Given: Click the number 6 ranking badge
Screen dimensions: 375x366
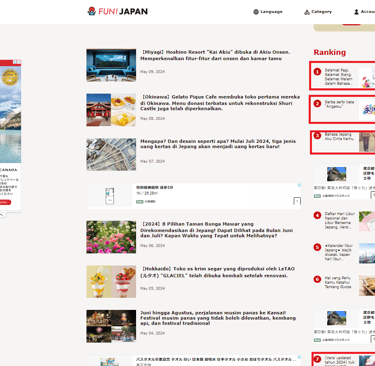Looking at the screenshot, I should (x=317, y=279).
